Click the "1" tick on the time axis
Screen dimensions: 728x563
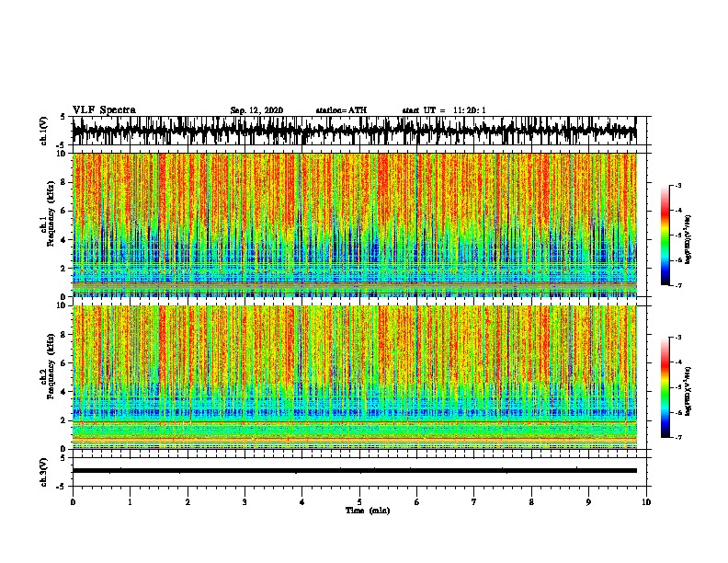tap(130, 502)
